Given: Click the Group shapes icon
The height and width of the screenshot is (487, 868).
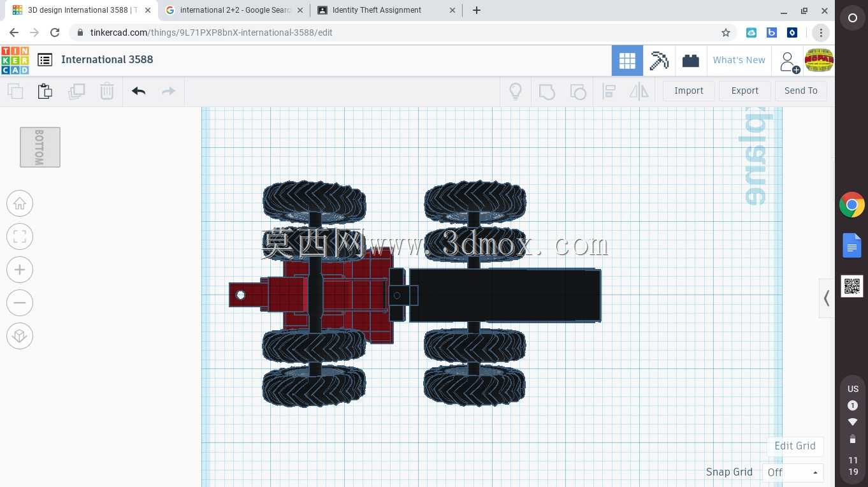Looking at the screenshot, I should click(x=546, y=91).
